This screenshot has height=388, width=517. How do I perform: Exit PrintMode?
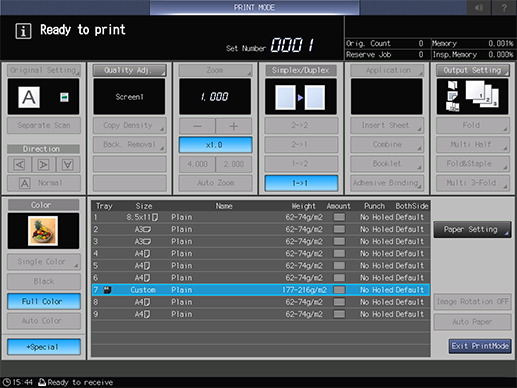(480, 346)
